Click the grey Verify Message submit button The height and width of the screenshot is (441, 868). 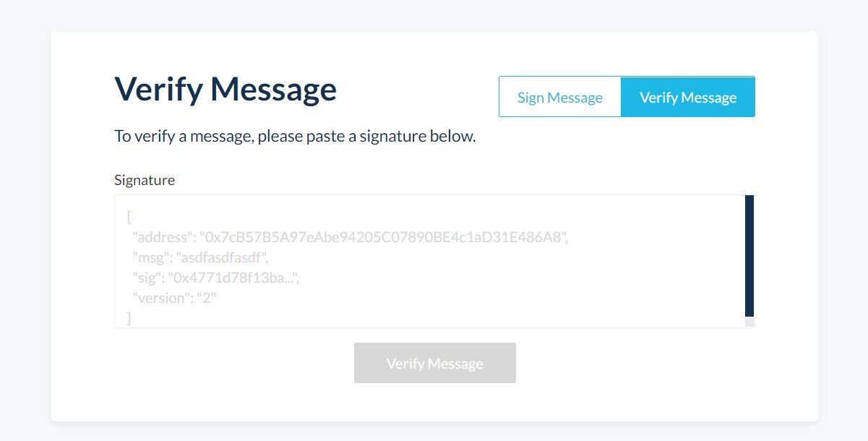(435, 363)
